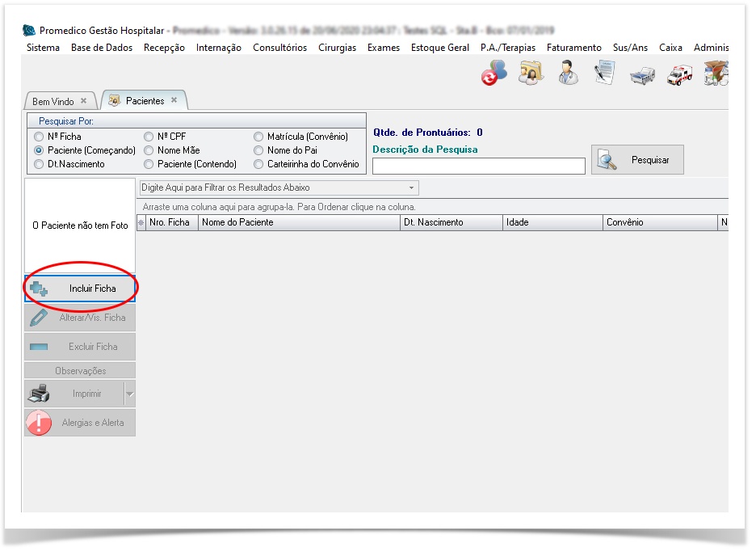Click the ambulance toolbar icon
Image resolution: width=756 pixels, height=552 pixels.
coord(678,74)
